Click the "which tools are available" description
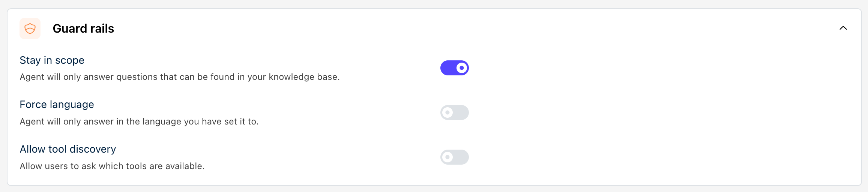Viewport: 868px width, 192px height. [x=112, y=166]
